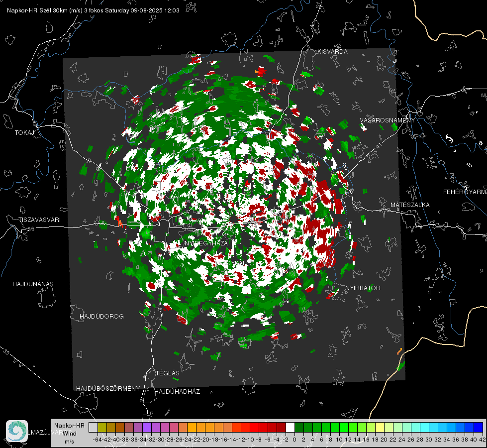Pick the olive swatch between -64 and -42
Image resolution: width=487 pixels, height=448 pixels.
coord(102,427)
